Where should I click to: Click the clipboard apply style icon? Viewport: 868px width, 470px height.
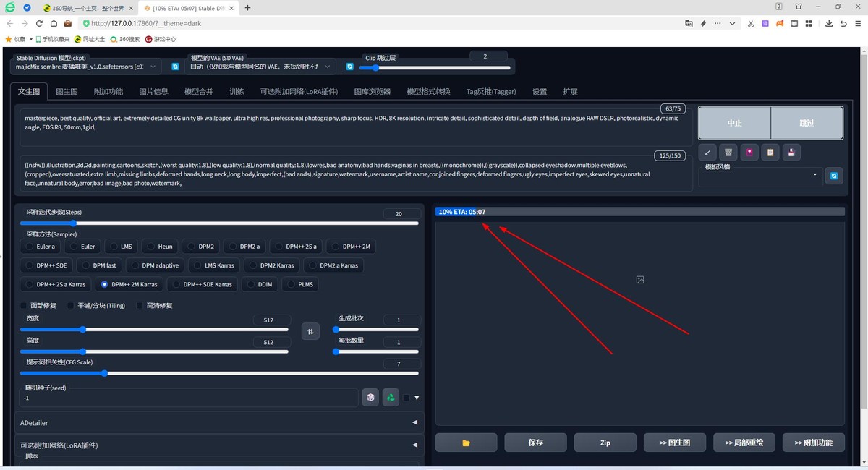(x=770, y=153)
